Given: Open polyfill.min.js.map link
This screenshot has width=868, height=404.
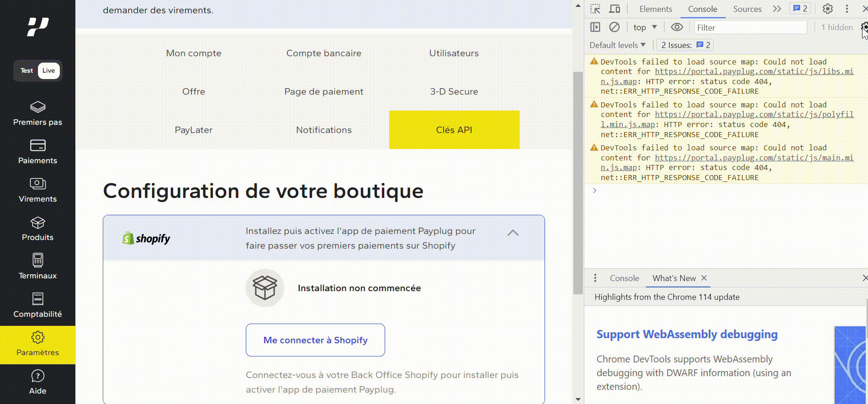Looking at the screenshot, I should click(x=727, y=119).
